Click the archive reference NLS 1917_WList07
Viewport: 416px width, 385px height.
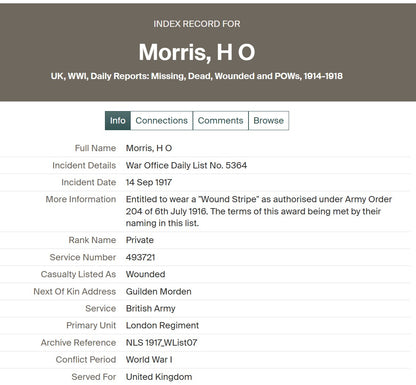pos(161,343)
